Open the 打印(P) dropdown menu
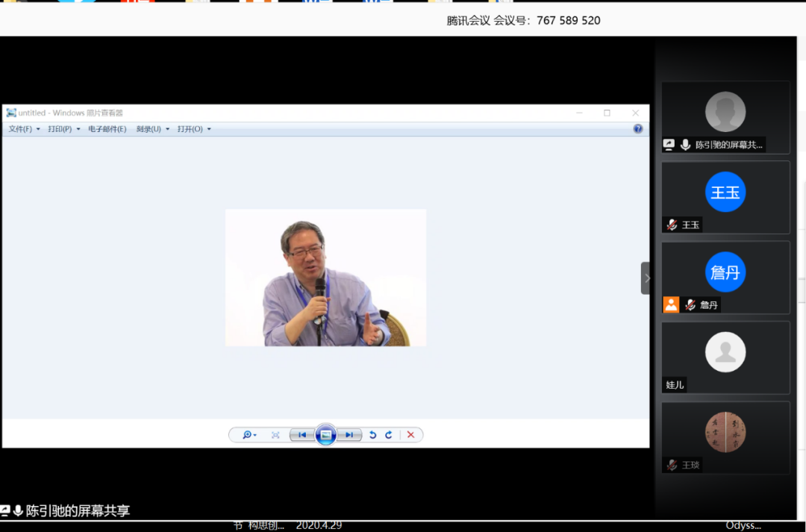Screen dimensions: 806x532 [63, 129]
